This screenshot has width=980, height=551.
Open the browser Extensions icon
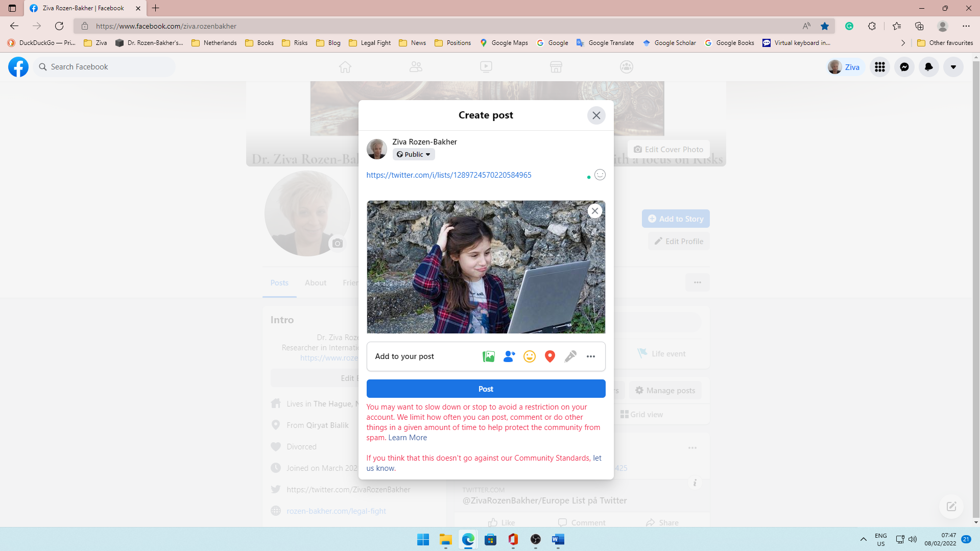tap(872, 26)
